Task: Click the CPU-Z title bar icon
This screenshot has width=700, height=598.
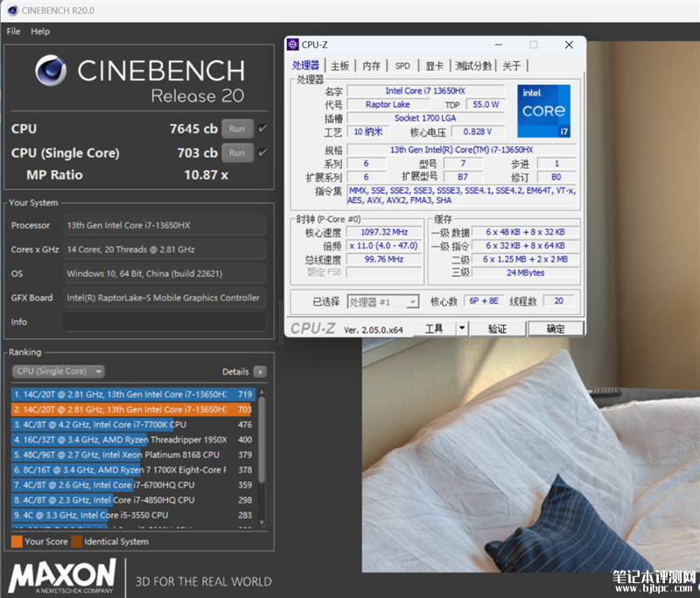Action: [293, 45]
